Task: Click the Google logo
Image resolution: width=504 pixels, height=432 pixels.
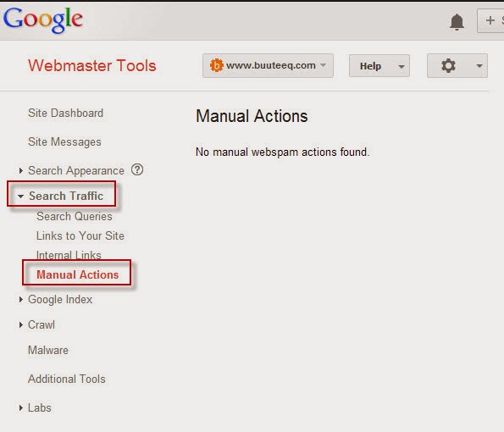Action: click(43, 20)
